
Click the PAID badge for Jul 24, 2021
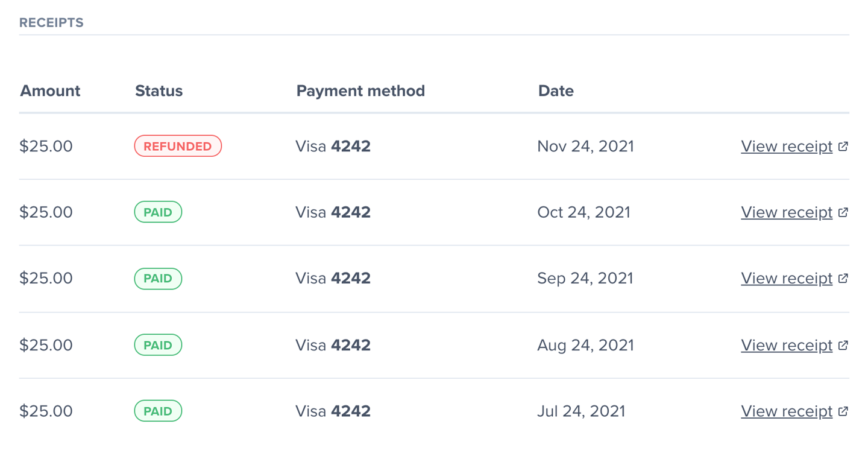coord(158,411)
